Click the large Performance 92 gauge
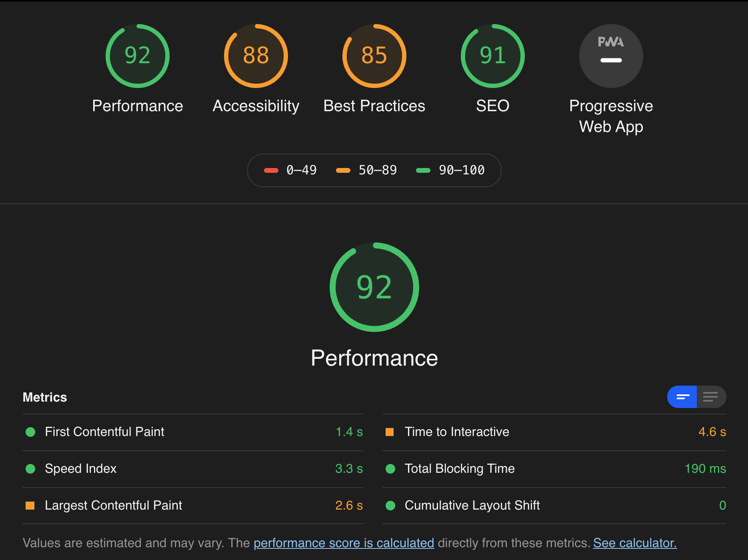This screenshot has height=560, width=748. coord(374,287)
